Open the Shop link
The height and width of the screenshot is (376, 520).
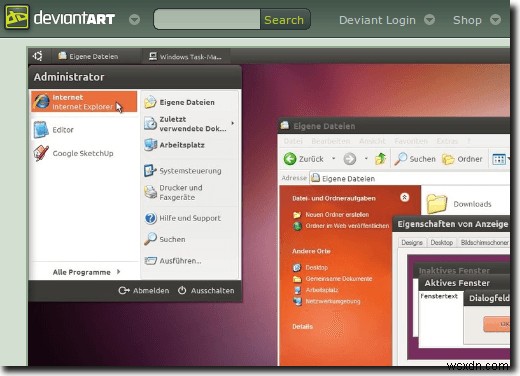click(467, 20)
